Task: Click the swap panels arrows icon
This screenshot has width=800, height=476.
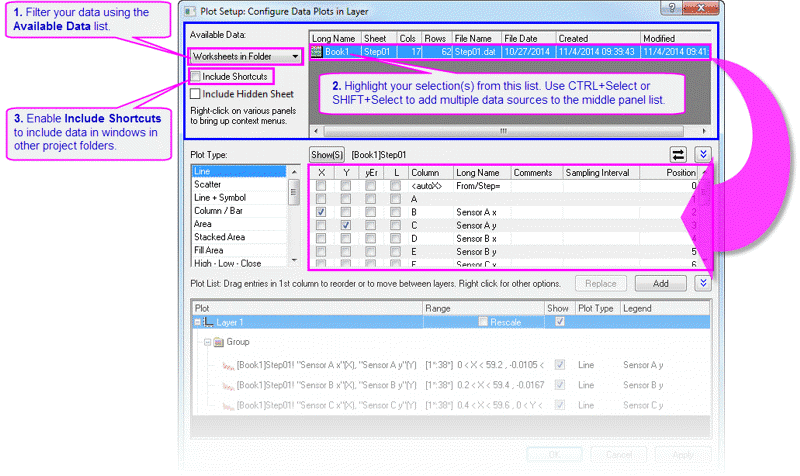Action: coord(678,154)
